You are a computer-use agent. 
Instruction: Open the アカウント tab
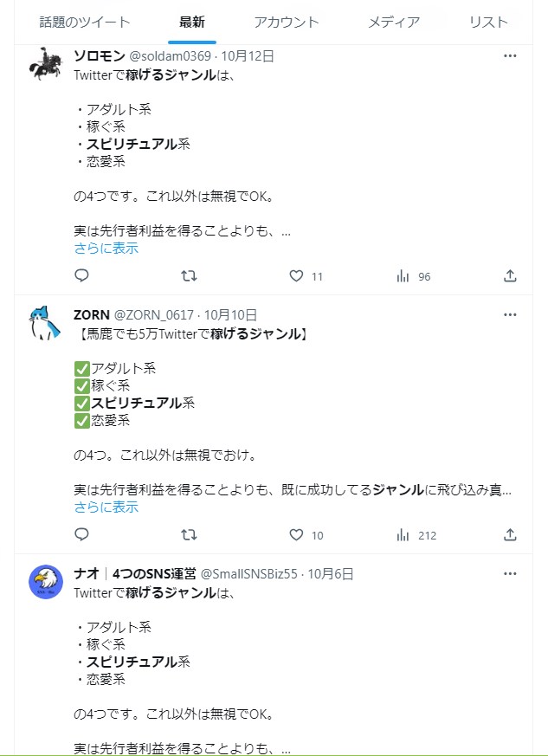pyautogui.click(x=287, y=22)
